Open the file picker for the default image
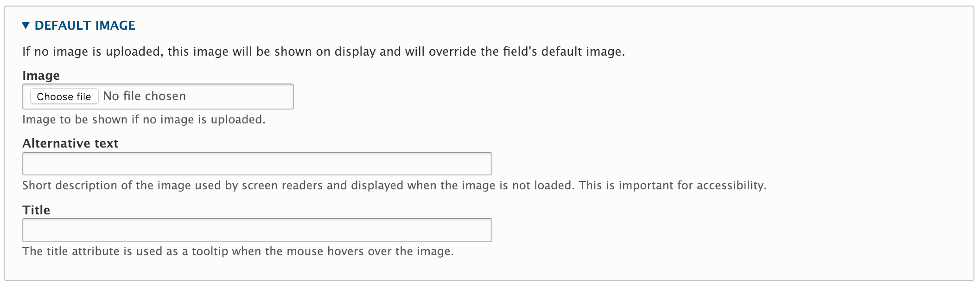 (x=64, y=96)
